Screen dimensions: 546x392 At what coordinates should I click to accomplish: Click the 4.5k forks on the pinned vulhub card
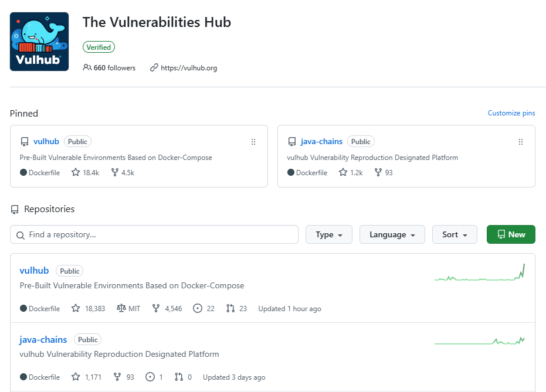tap(123, 172)
